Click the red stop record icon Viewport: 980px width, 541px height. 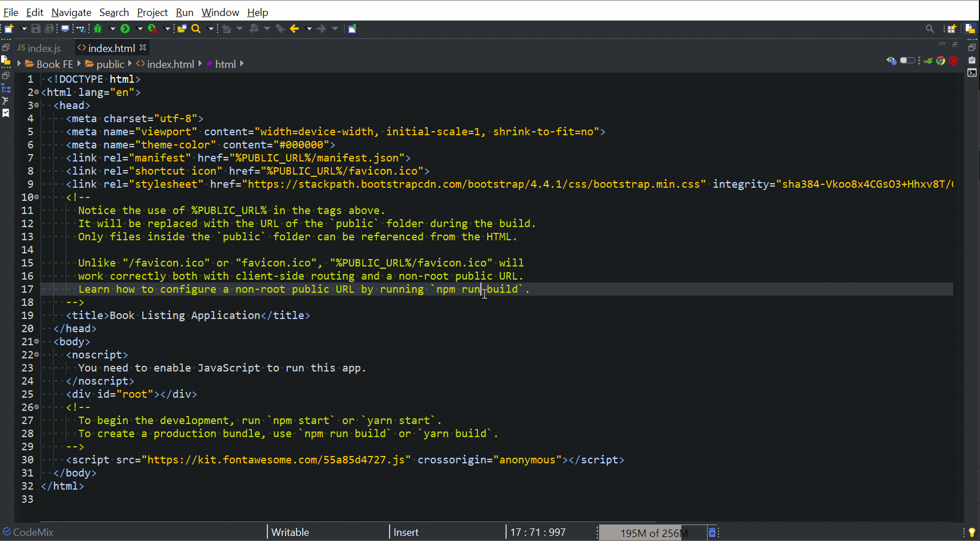[x=953, y=60]
